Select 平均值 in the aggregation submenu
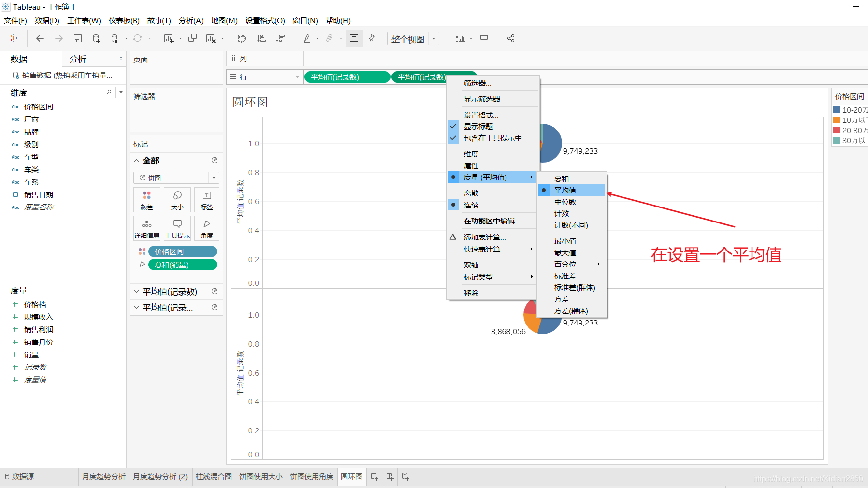Viewport: 868px width, 488px height. click(x=572, y=191)
